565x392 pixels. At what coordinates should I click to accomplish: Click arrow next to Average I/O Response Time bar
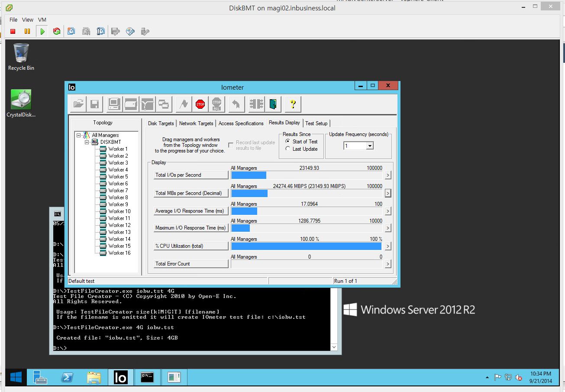point(388,211)
